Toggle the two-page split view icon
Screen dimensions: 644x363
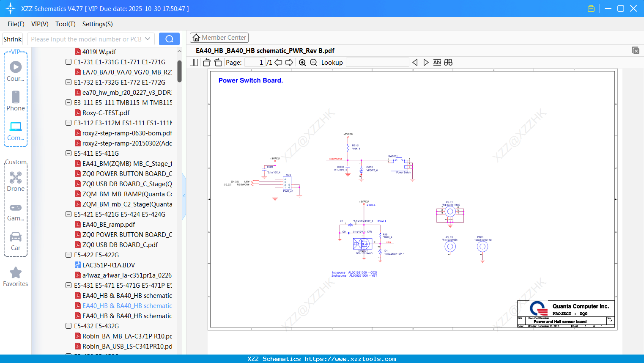(x=194, y=63)
